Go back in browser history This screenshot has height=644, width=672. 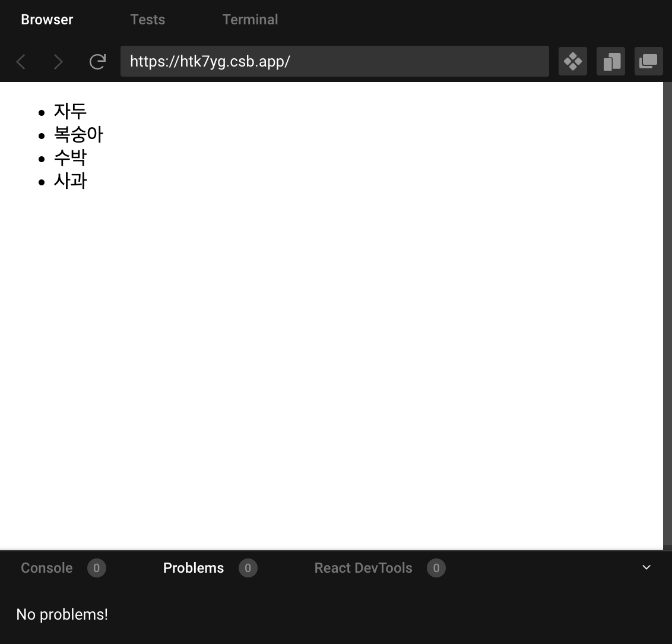pyautogui.click(x=21, y=61)
